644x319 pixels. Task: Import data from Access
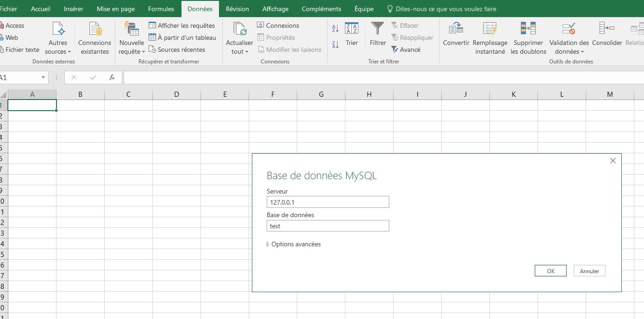pyautogui.click(x=12, y=25)
